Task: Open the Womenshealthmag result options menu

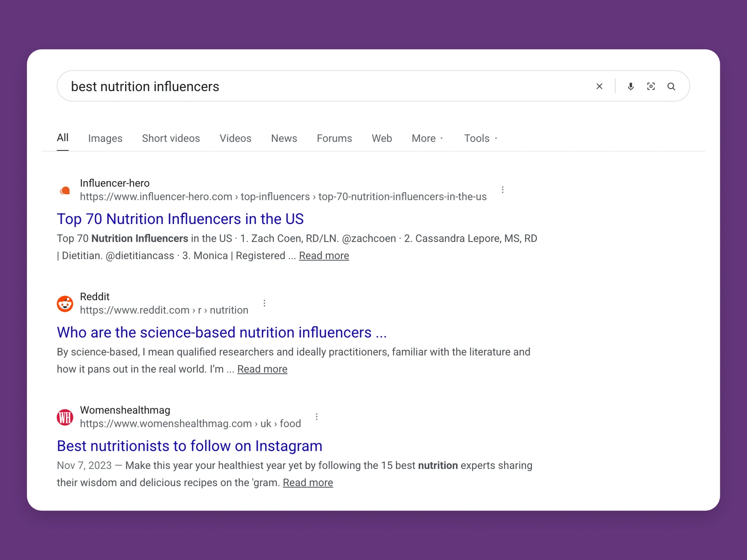Action: tap(317, 417)
